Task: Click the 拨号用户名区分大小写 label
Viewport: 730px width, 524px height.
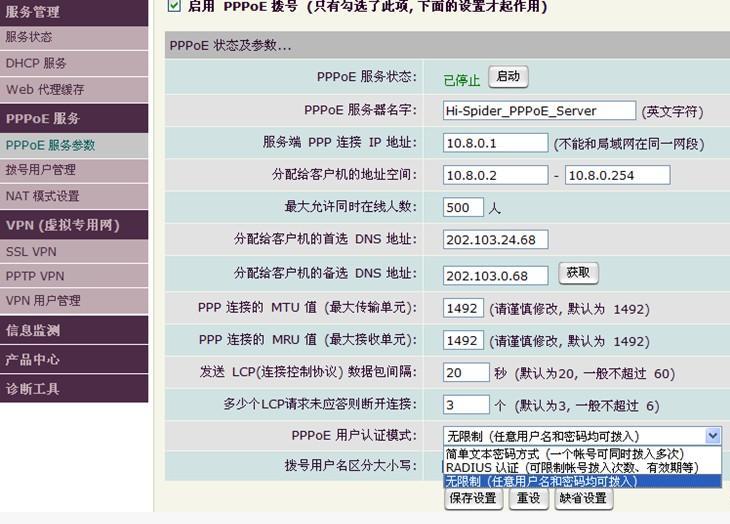Action: [x=351, y=465]
